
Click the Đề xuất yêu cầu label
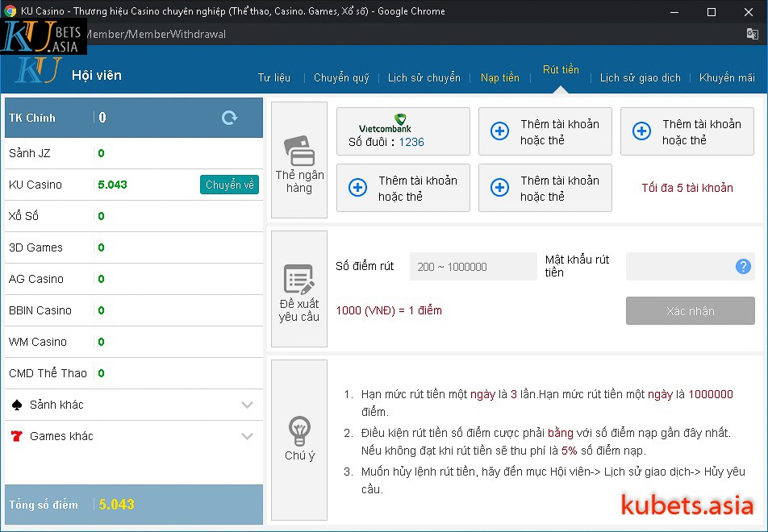(299, 310)
